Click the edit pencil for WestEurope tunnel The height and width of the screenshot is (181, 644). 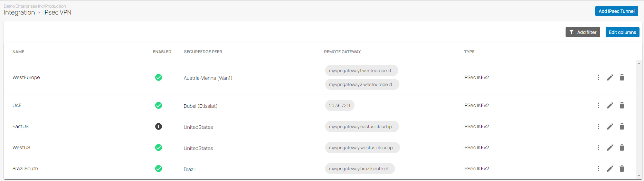pos(610,77)
